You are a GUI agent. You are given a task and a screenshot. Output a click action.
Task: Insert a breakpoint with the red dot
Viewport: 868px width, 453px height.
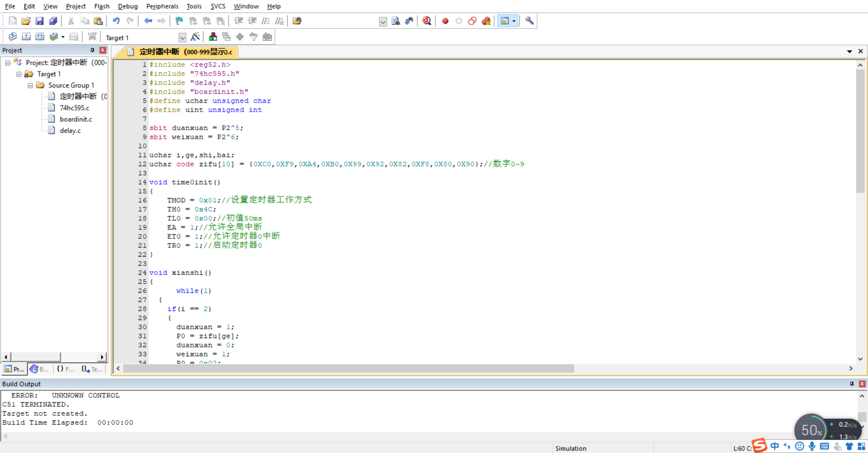[445, 21]
